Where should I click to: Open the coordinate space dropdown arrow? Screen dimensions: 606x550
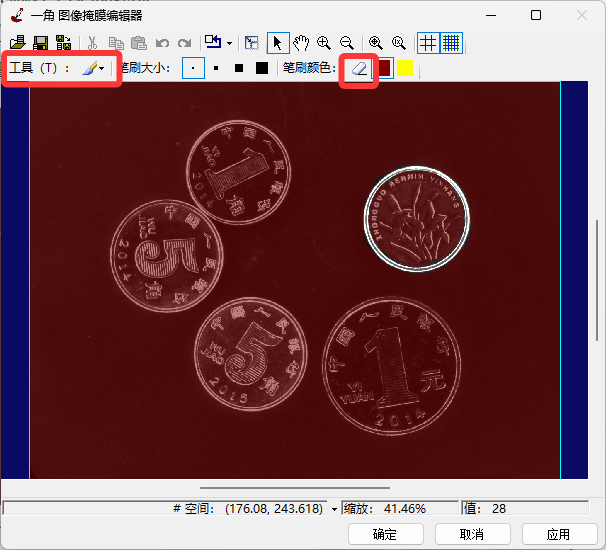(334, 509)
